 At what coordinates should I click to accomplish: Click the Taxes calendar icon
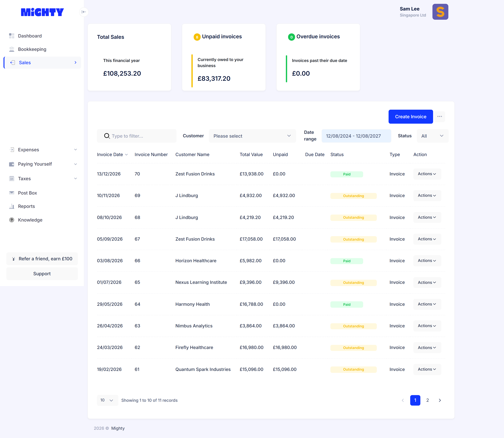[x=11, y=178]
